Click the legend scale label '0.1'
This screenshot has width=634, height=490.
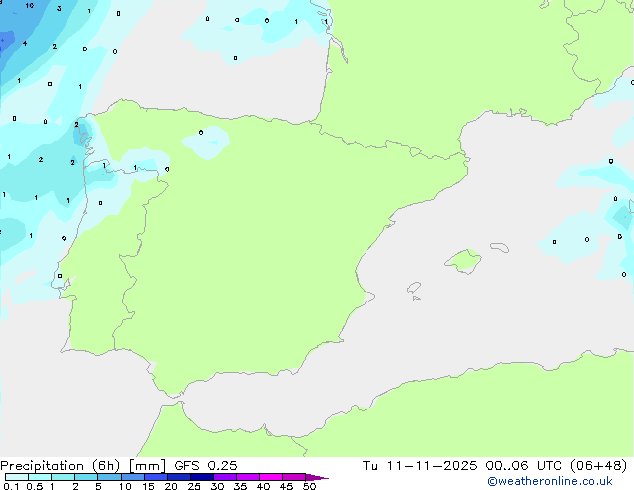[11, 486]
